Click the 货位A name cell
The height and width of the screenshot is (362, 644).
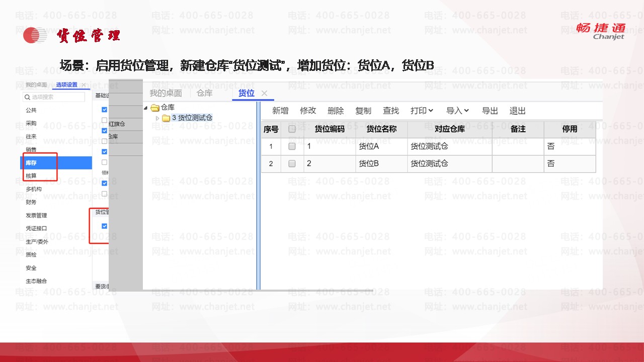tap(381, 147)
